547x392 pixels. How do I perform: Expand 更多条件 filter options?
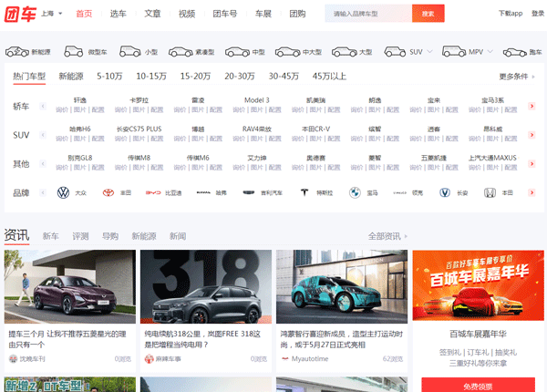click(x=517, y=77)
